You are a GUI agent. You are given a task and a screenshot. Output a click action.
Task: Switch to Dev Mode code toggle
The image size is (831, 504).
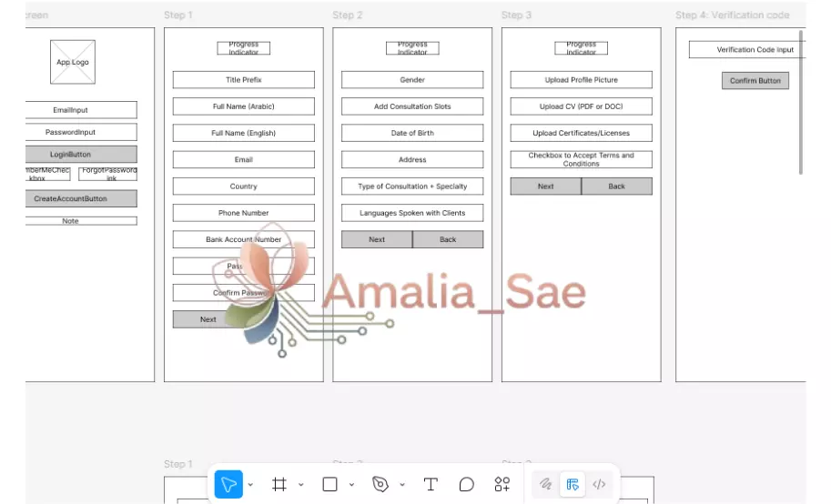click(x=600, y=484)
